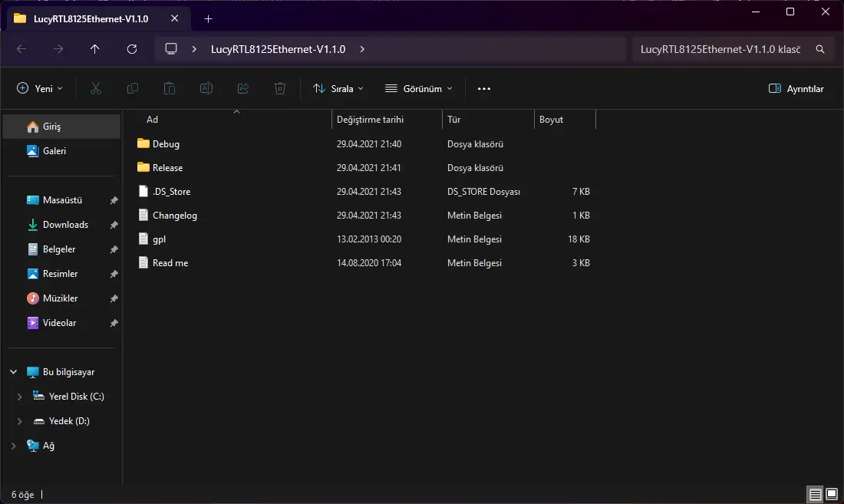
Task: Click the Delete trash icon
Action: point(280,89)
